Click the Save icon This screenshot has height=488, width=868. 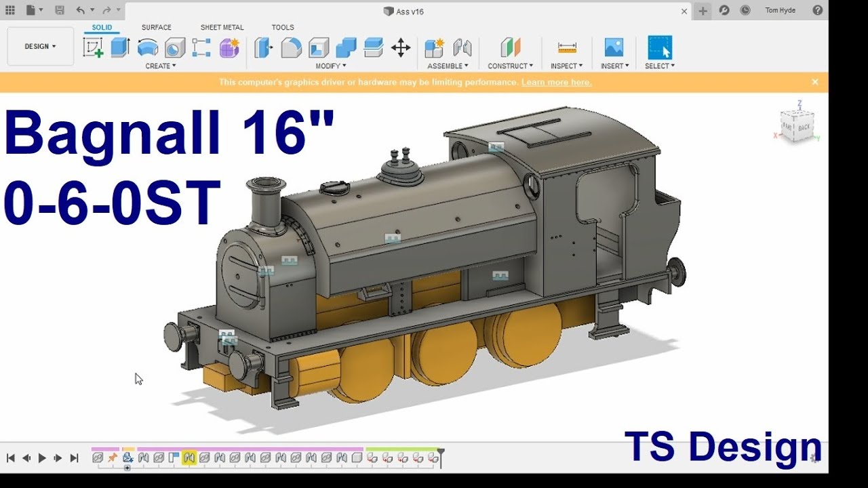pos(60,10)
